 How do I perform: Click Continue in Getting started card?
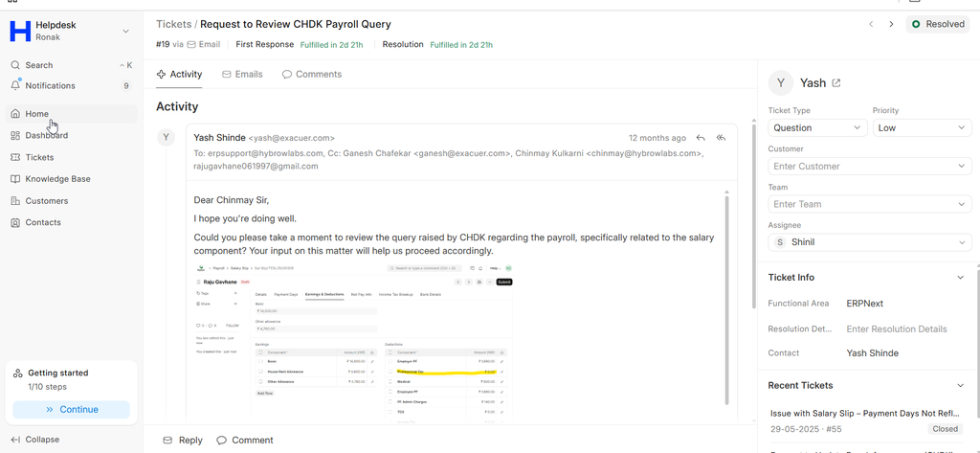(71, 409)
